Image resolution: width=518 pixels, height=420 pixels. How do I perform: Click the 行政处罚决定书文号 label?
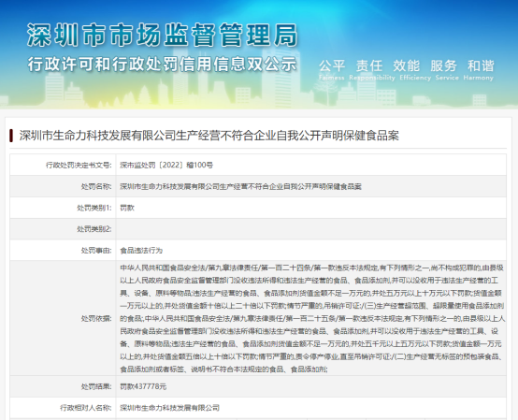(79, 165)
